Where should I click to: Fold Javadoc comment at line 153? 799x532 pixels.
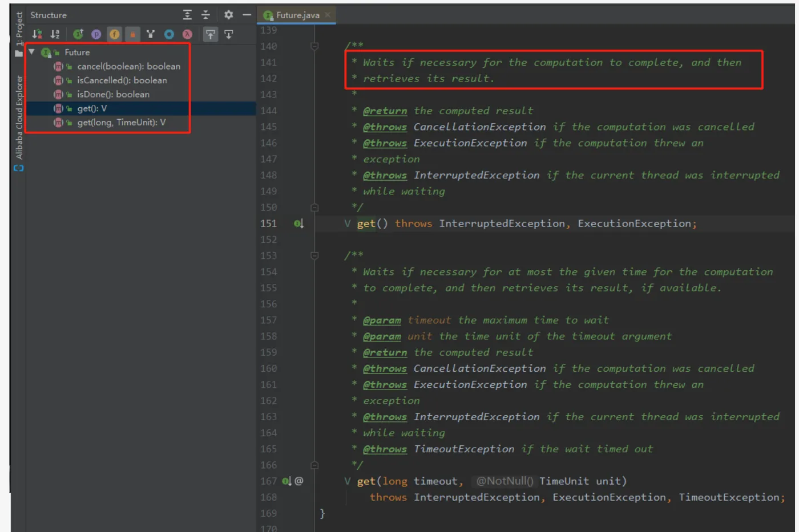coord(314,255)
